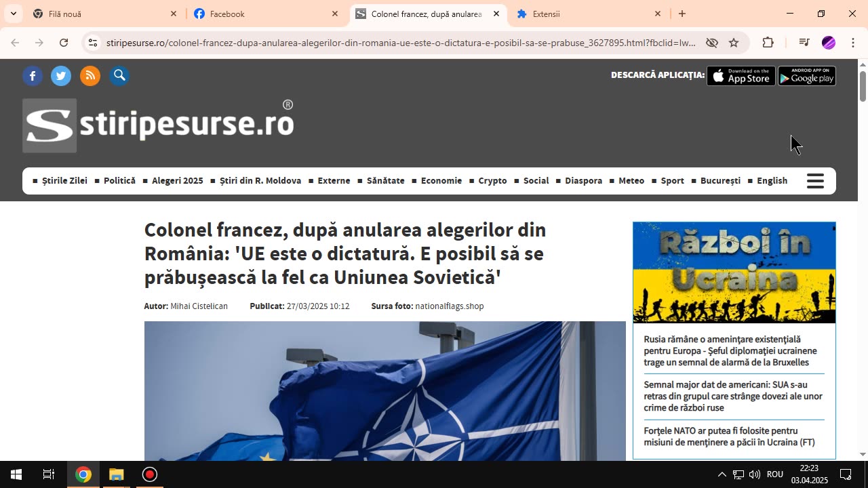Open Diaspora menu item

(x=583, y=181)
